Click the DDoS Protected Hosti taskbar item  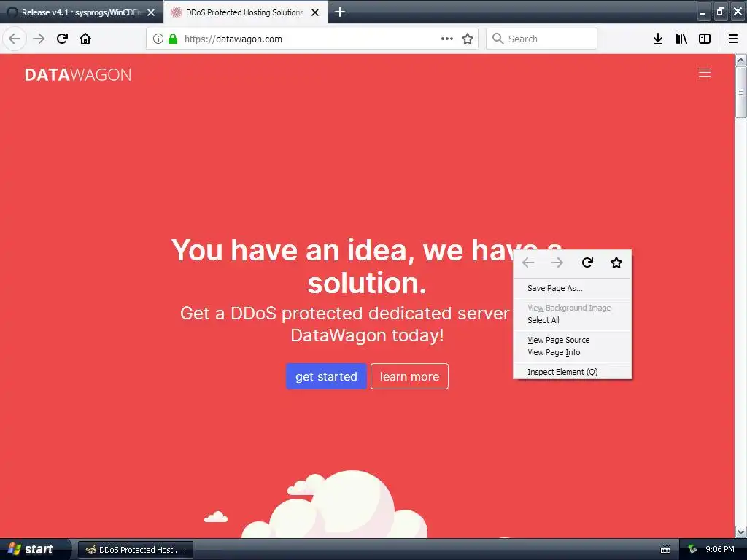(x=135, y=550)
